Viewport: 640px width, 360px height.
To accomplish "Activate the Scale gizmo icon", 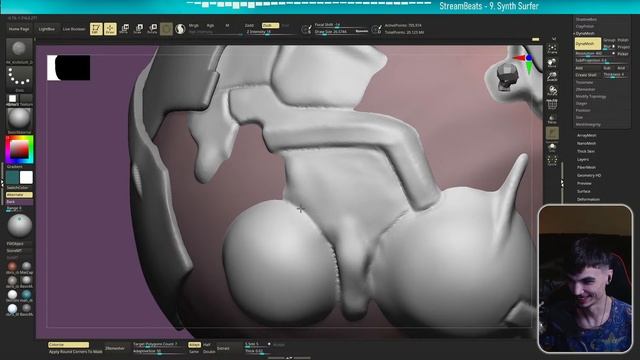I will pos(138,29).
